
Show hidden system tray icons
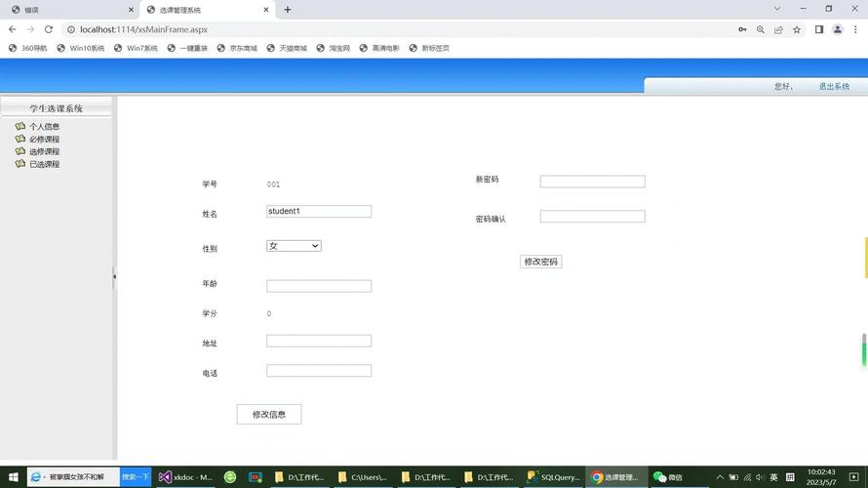pyautogui.click(x=720, y=477)
